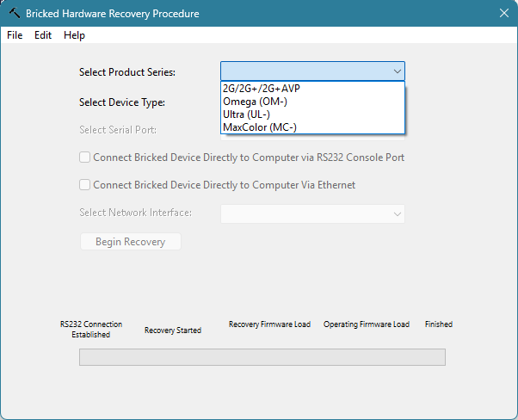Click the RS232 Connection Established stage label
The image size is (518, 420).
click(x=91, y=329)
